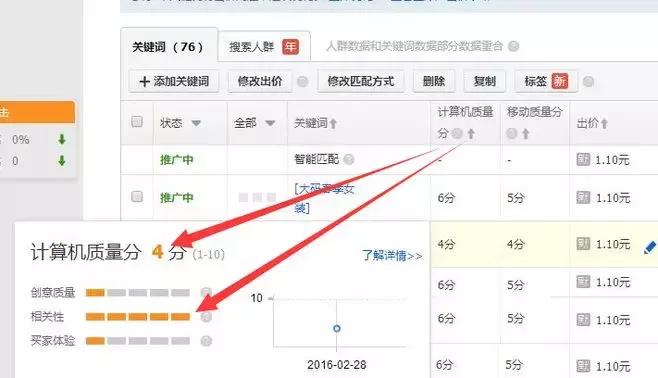Click the 添加关键词 button
658x378 pixels.
click(174, 81)
